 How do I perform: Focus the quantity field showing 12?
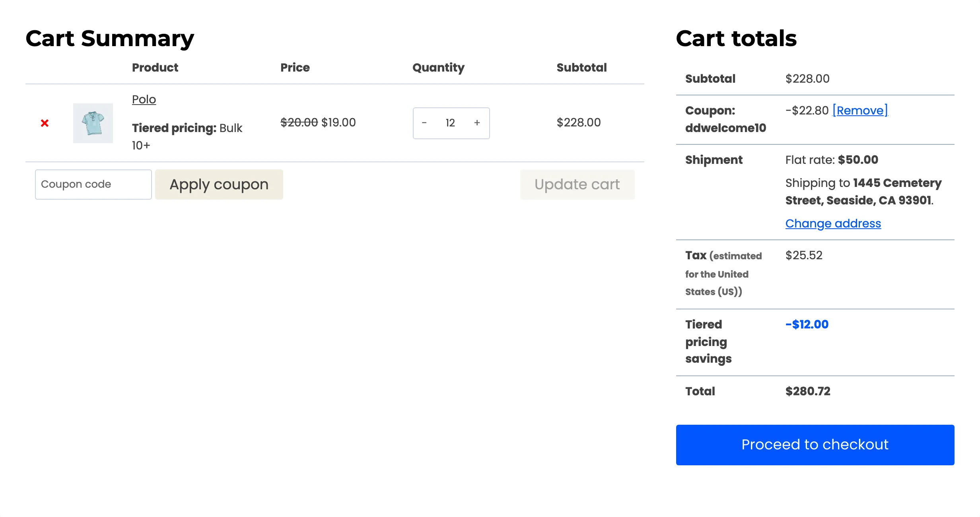pyautogui.click(x=450, y=123)
